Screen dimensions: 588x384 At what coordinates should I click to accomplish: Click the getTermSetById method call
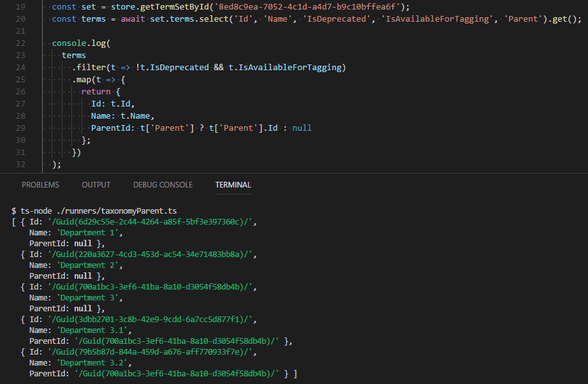pyautogui.click(x=174, y=7)
